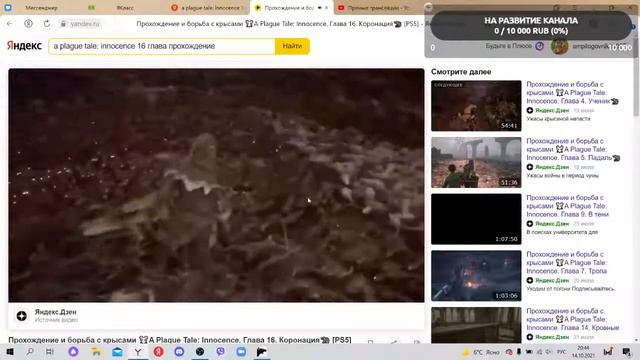Image resolution: width=640 pixels, height=360 pixels.
Task: Open the tab with the green 68 badge
Action: click(x=91, y=8)
